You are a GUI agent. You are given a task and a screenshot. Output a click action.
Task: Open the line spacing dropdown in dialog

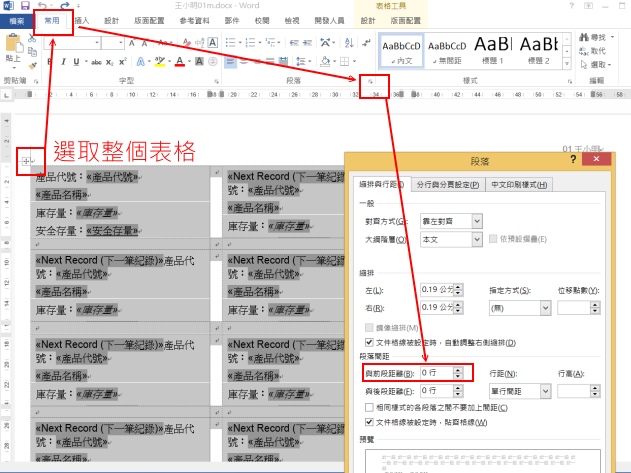pos(545,391)
